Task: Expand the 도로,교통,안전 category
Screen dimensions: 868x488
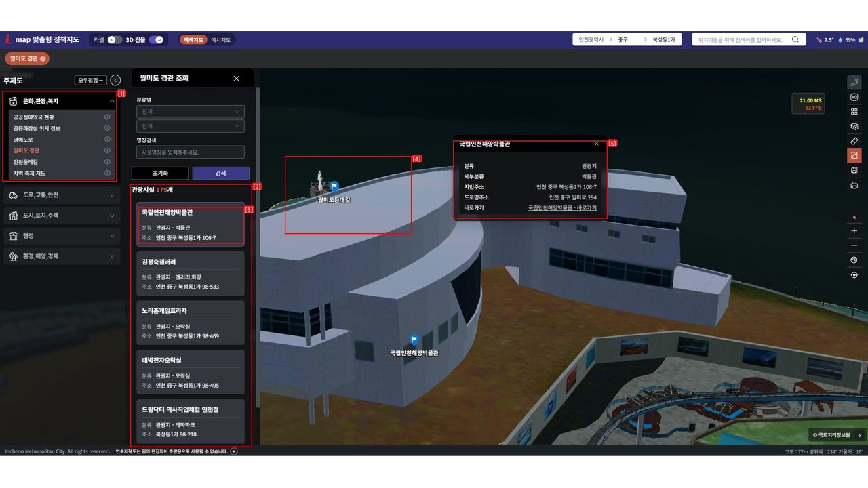Action: 61,195
